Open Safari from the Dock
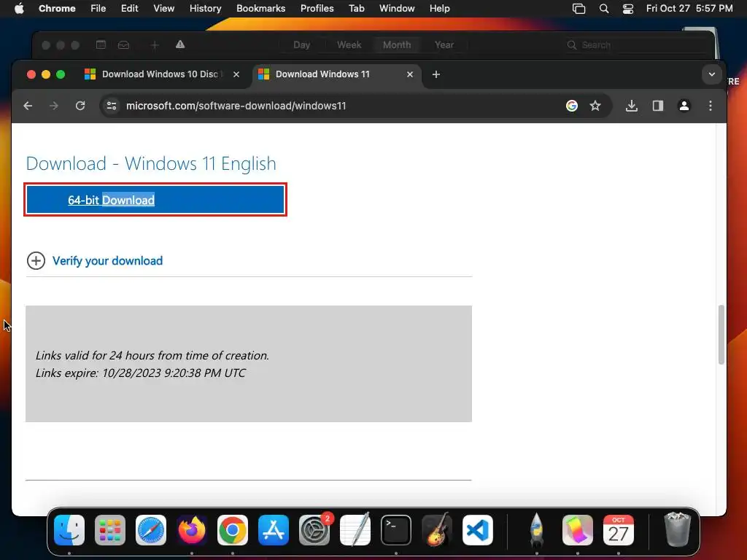The image size is (747, 560). click(151, 530)
